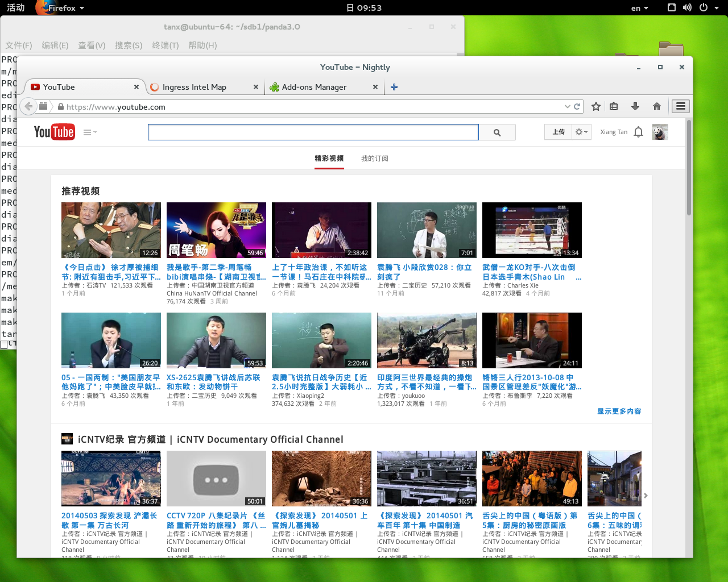Open the YouTube guide hamburger menu

point(90,132)
